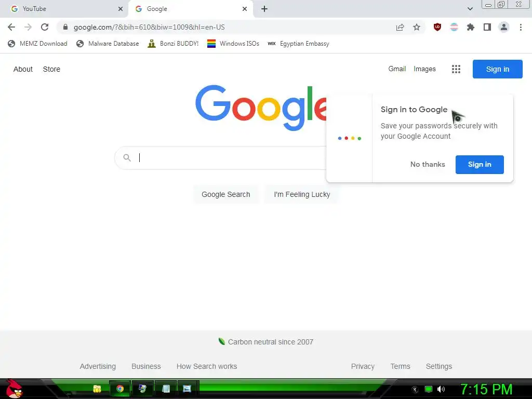Screen dimensions: 532x399
Task: Go to Google Images
Action: pyautogui.click(x=424, y=69)
